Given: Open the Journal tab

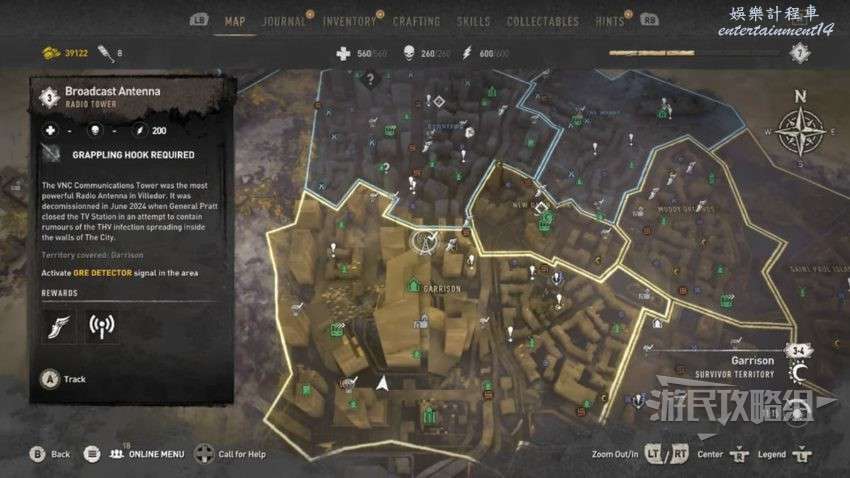Looking at the screenshot, I should tap(284, 22).
